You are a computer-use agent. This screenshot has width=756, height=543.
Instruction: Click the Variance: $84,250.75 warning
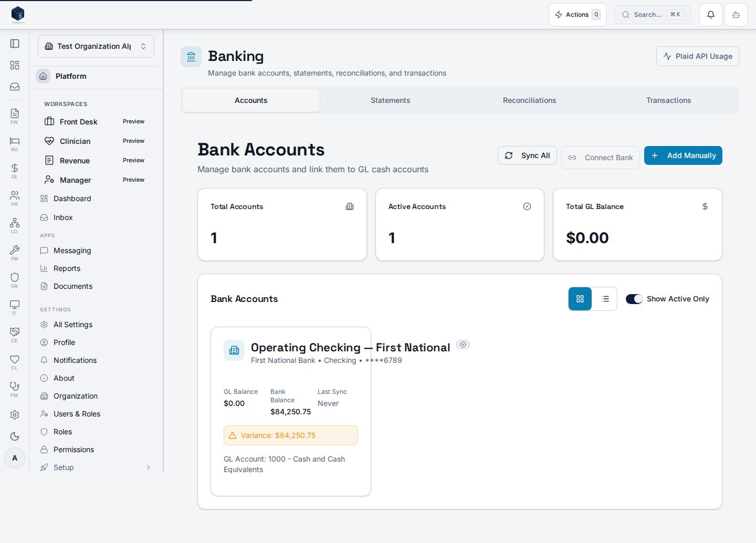point(291,435)
